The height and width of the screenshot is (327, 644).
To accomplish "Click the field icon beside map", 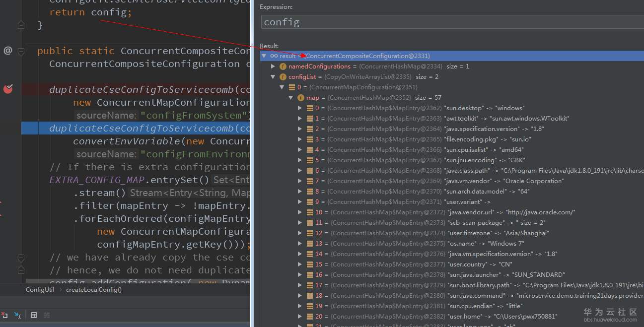I will 301,98.
